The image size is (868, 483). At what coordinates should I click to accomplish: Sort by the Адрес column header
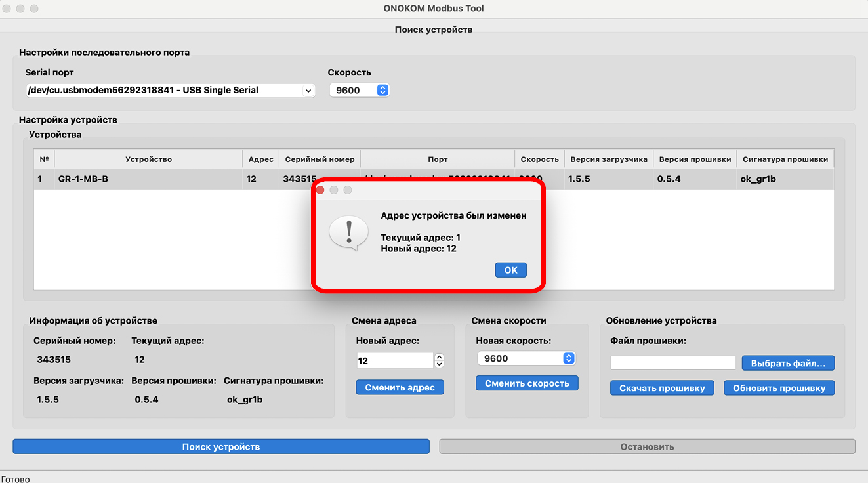(x=261, y=159)
